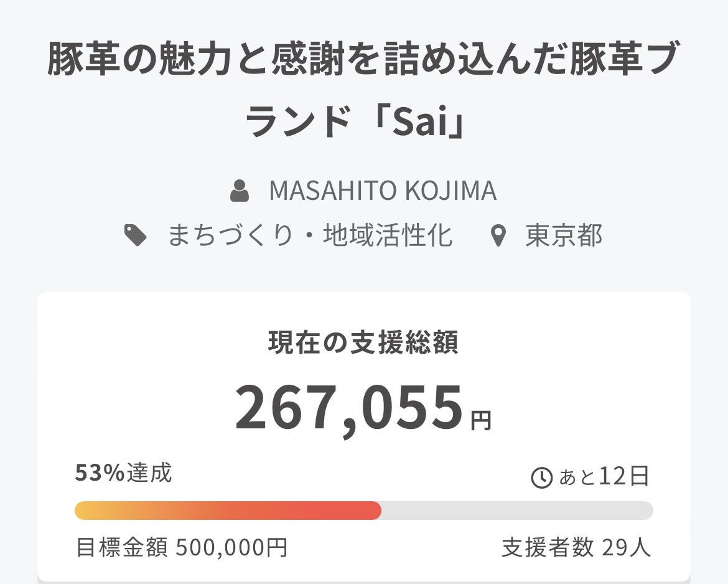Click the 現在の支援総額 heading

pyautogui.click(x=363, y=342)
